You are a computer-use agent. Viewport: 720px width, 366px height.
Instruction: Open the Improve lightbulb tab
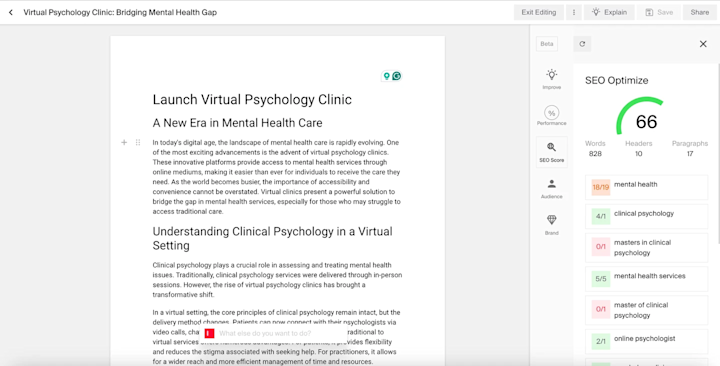[x=551, y=79]
